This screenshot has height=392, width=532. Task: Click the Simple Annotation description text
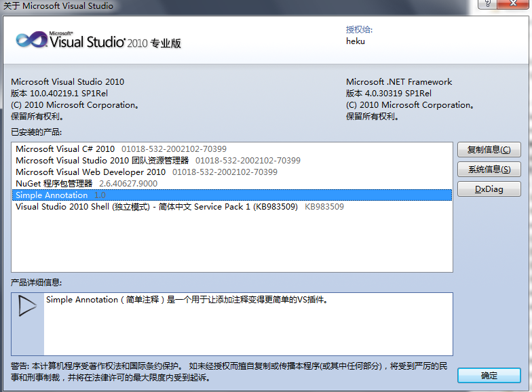187,300
